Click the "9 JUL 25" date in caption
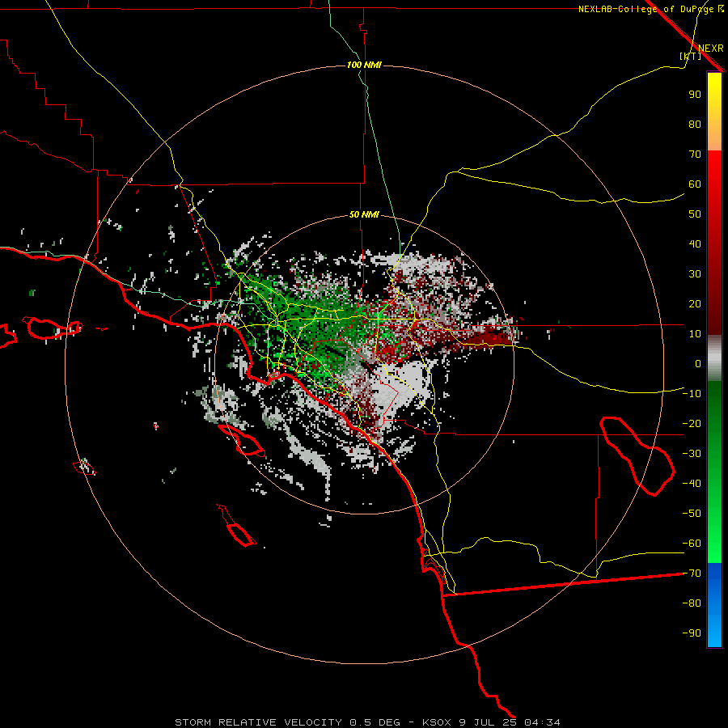Viewport: 728px width, 728px height. (x=488, y=722)
